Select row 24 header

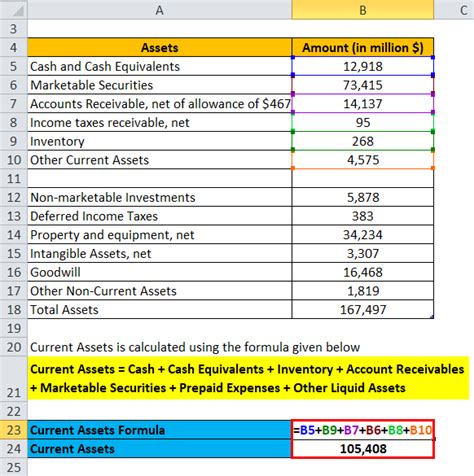click(14, 449)
